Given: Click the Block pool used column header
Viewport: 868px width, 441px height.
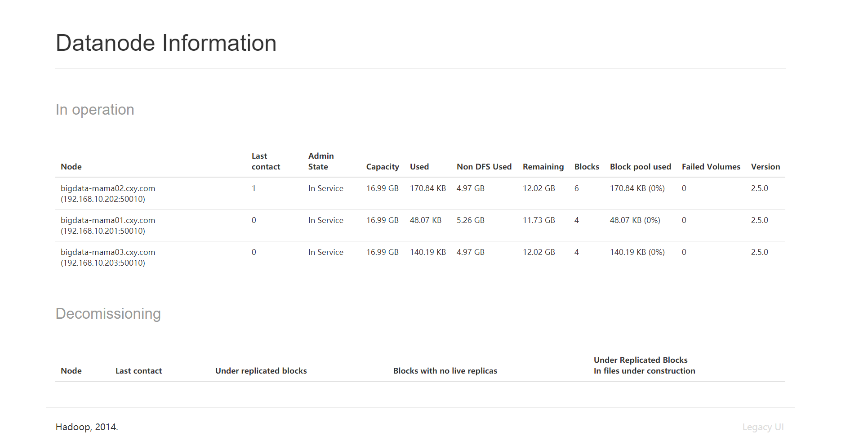Looking at the screenshot, I should pyautogui.click(x=640, y=167).
